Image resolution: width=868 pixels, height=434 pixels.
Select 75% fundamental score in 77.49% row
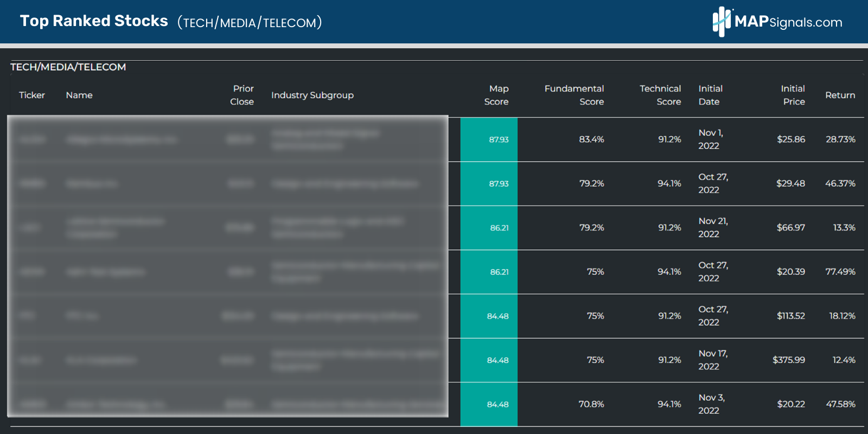(596, 272)
